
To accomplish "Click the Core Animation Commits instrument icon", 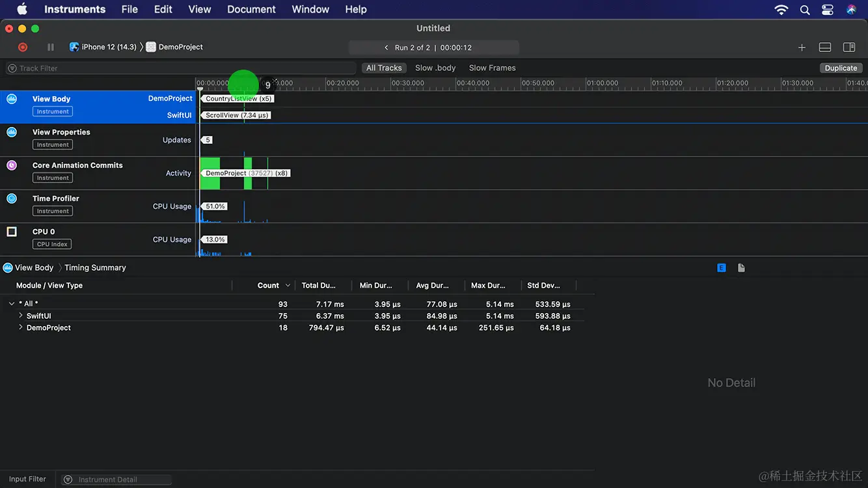I will coord(12,165).
